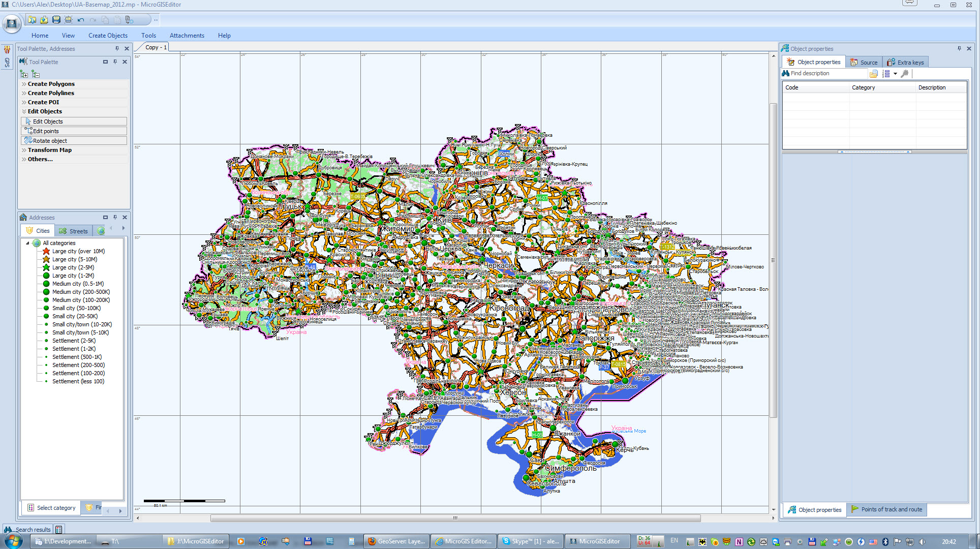The image size is (980, 549).
Task: Click the open map folder icon
Action: coord(33,20)
